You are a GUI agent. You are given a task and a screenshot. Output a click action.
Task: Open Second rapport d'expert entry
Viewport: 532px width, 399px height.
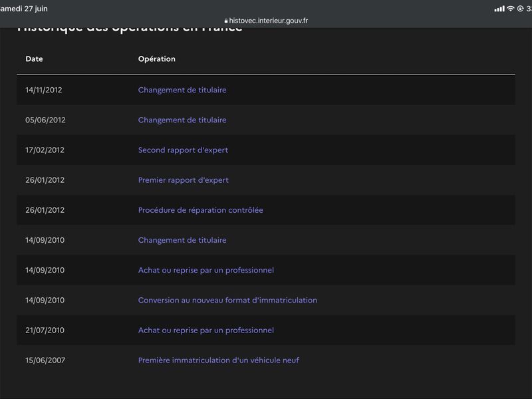[184, 150]
